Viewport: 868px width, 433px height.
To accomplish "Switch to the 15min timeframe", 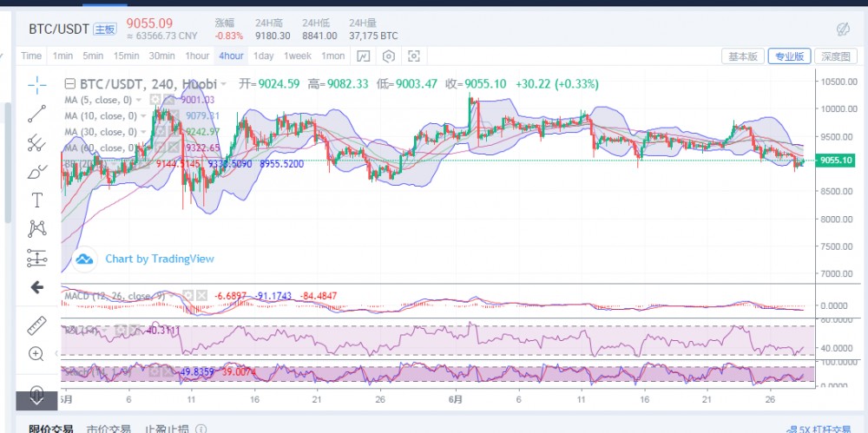I will click(126, 56).
